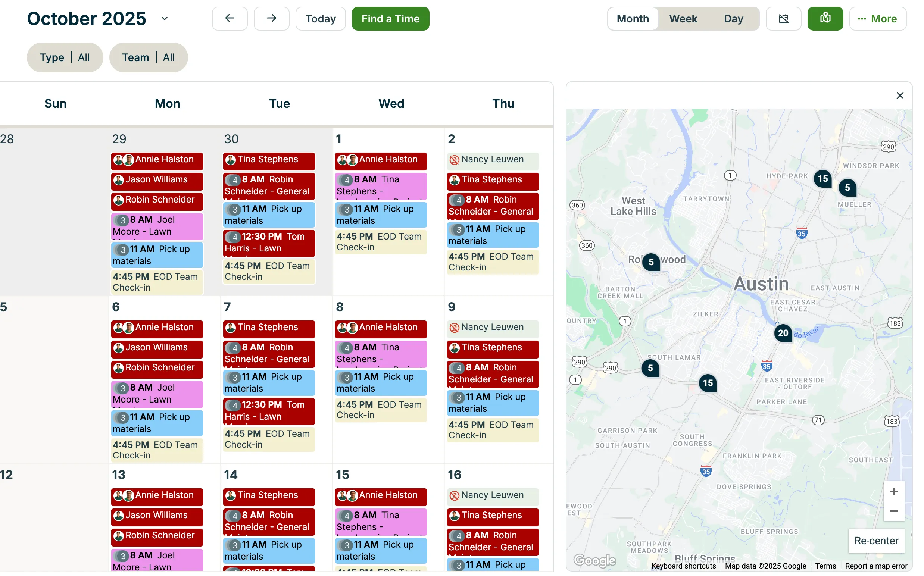Open the Type filter dropdown
The image size is (924, 576).
pos(65,57)
